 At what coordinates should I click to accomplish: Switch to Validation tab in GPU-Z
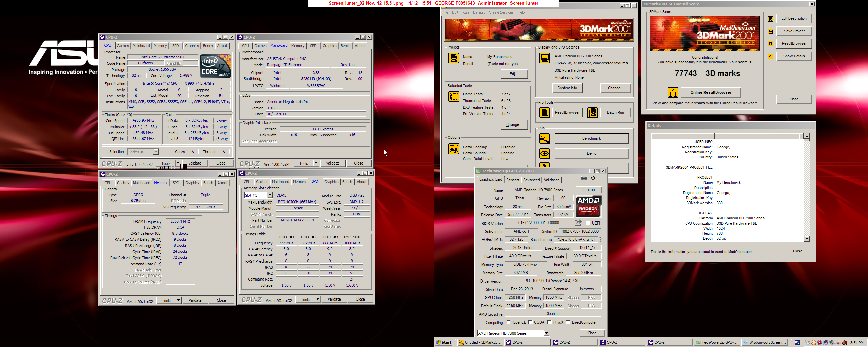tap(552, 180)
